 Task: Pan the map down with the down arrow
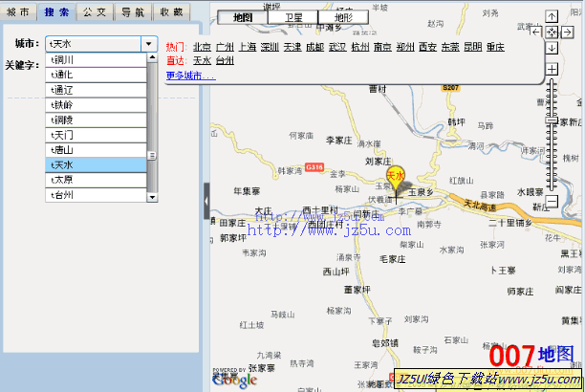click(x=552, y=48)
